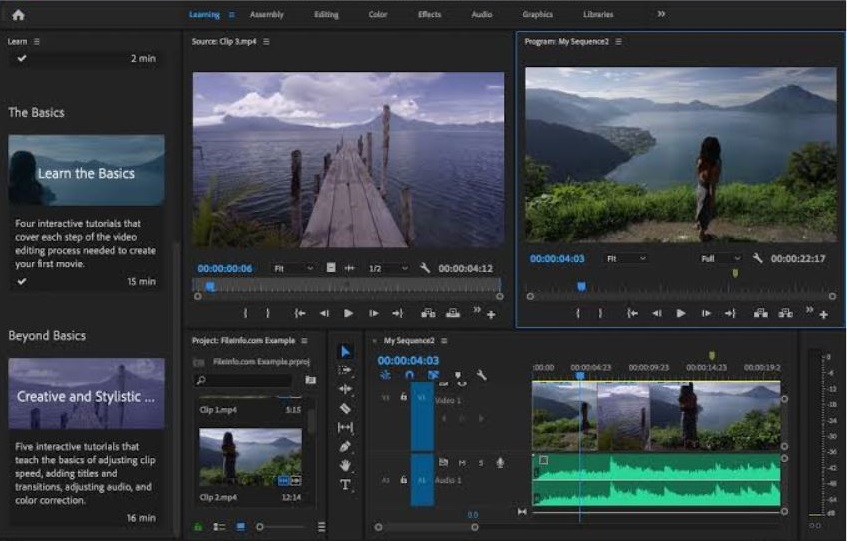
Task: Click Insert button in Source monitor
Action: click(x=428, y=313)
